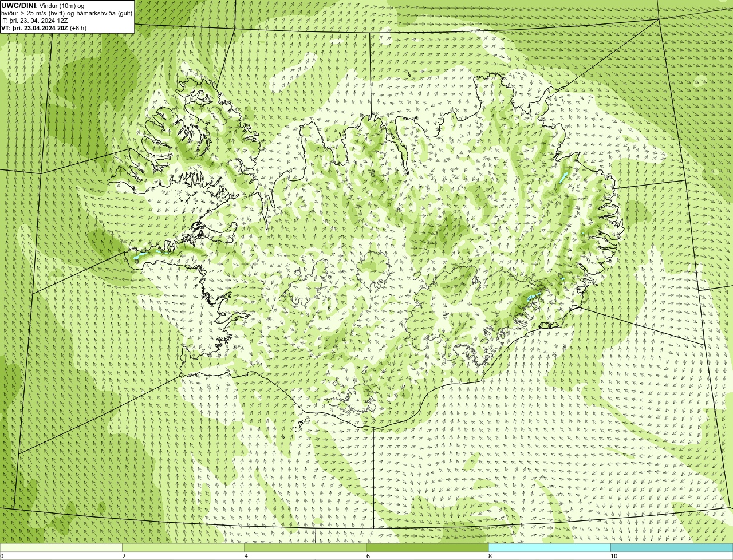Click the "0" tick label on the color scale
This screenshot has width=733, height=560.
pyautogui.click(x=2, y=556)
